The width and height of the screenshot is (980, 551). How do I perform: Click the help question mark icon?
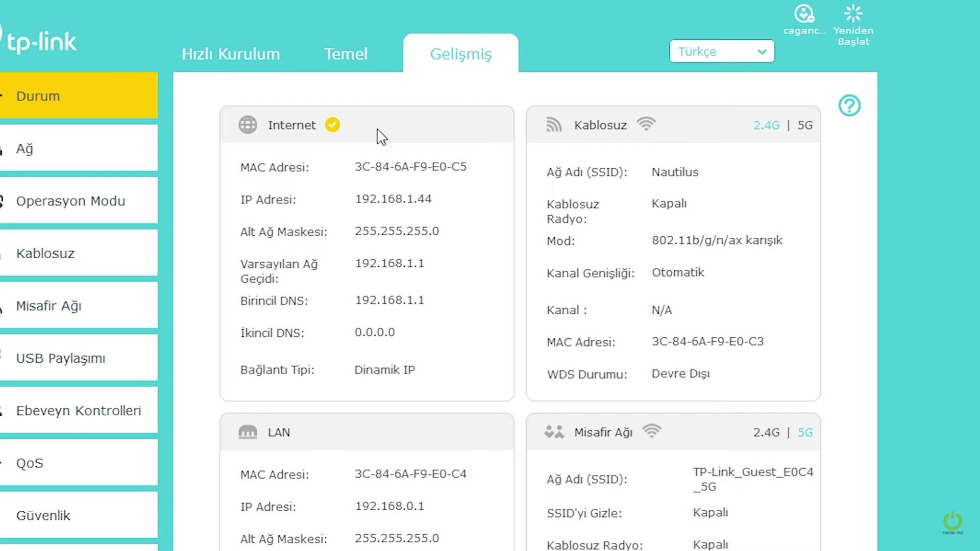click(x=849, y=106)
